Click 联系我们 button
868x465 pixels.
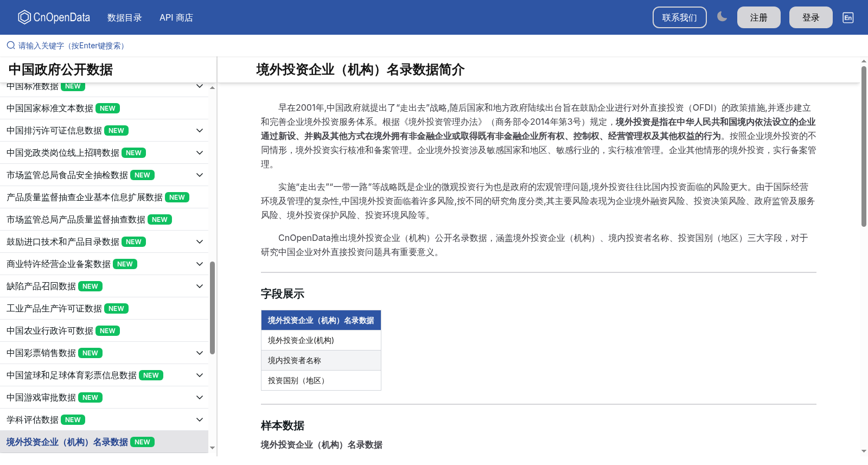tap(679, 17)
